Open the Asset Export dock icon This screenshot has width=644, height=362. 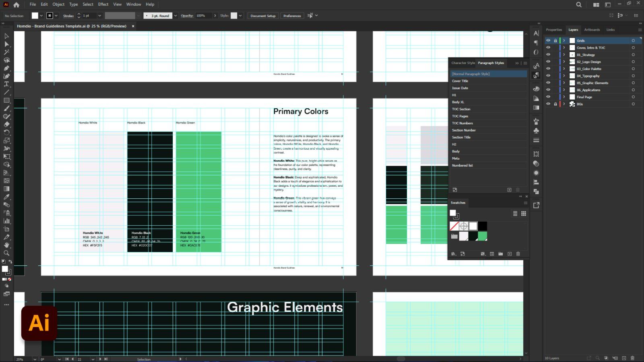point(536,205)
